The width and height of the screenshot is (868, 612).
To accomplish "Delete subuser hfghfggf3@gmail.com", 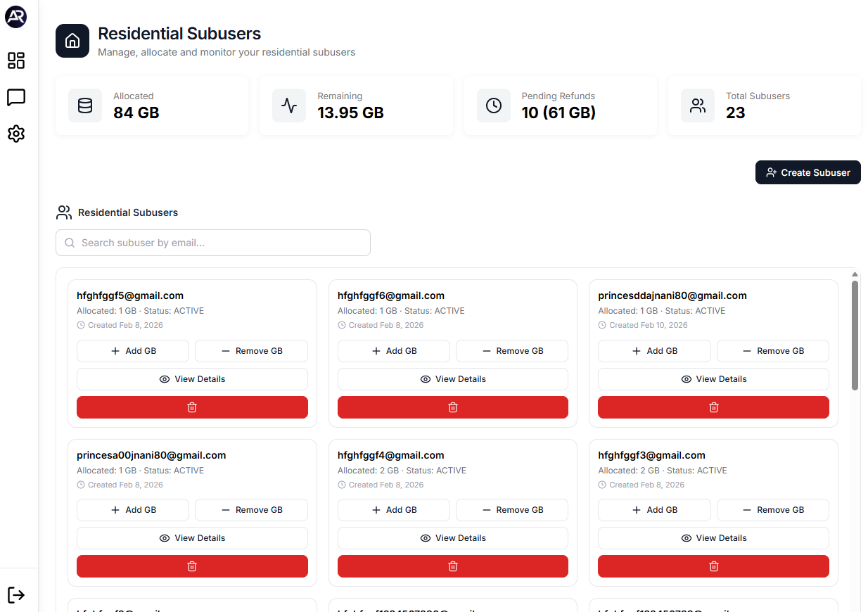I will click(713, 566).
